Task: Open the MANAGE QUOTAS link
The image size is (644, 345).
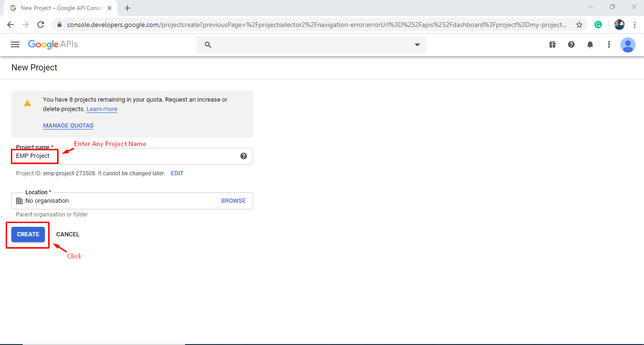Action: coord(68,125)
